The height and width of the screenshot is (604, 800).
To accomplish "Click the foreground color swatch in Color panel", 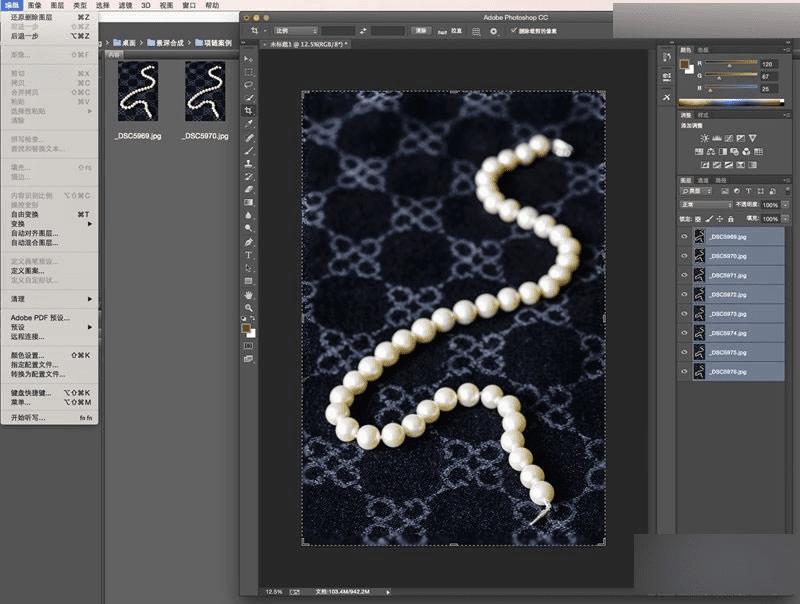I will (x=684, y=65).
